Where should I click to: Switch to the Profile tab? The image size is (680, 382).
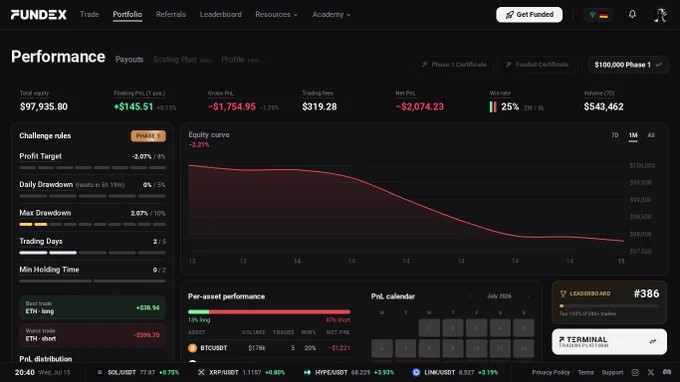tap(233, 59)
